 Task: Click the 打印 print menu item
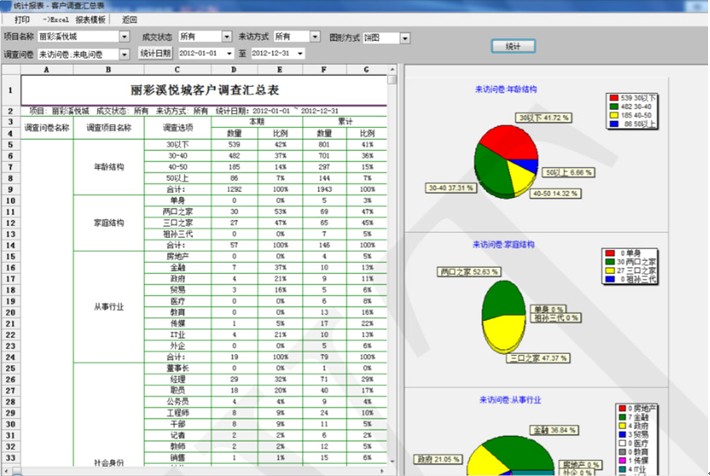[x=22, y=19]
